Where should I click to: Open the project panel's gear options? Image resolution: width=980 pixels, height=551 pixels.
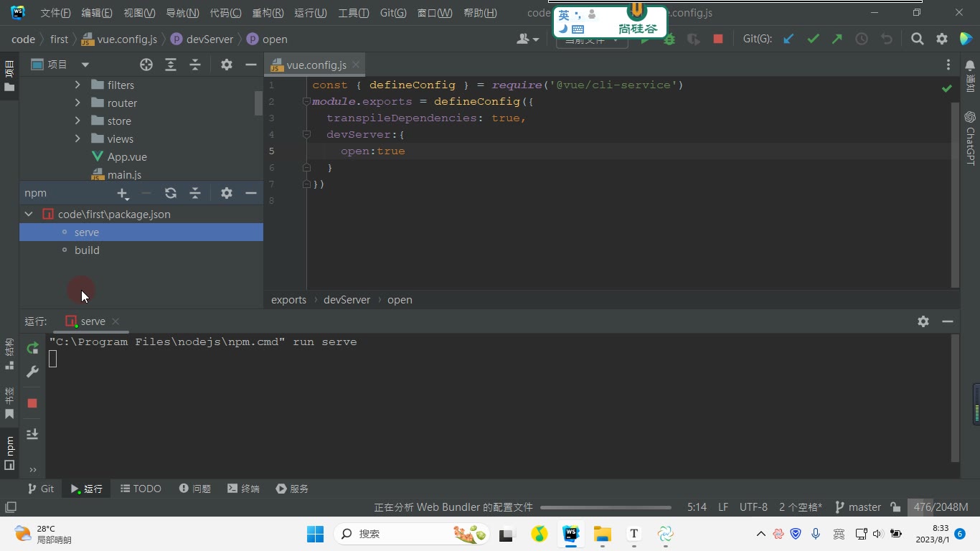(x=227, y=65)
